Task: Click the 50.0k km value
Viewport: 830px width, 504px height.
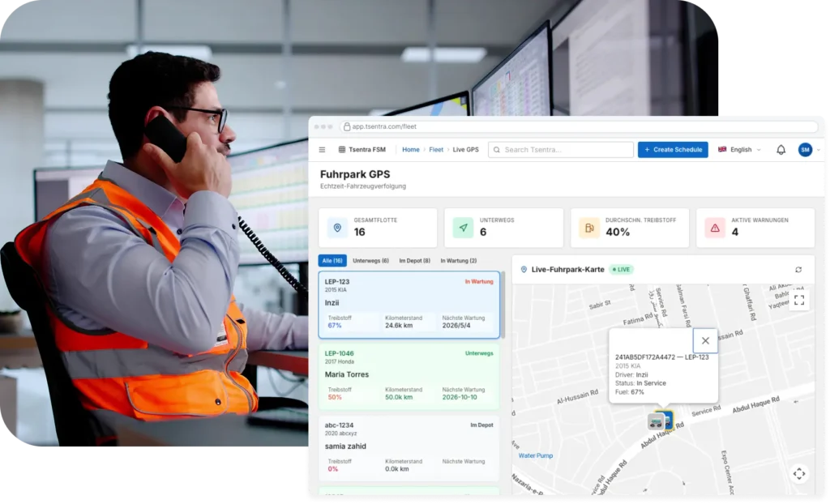Action: 399,397
